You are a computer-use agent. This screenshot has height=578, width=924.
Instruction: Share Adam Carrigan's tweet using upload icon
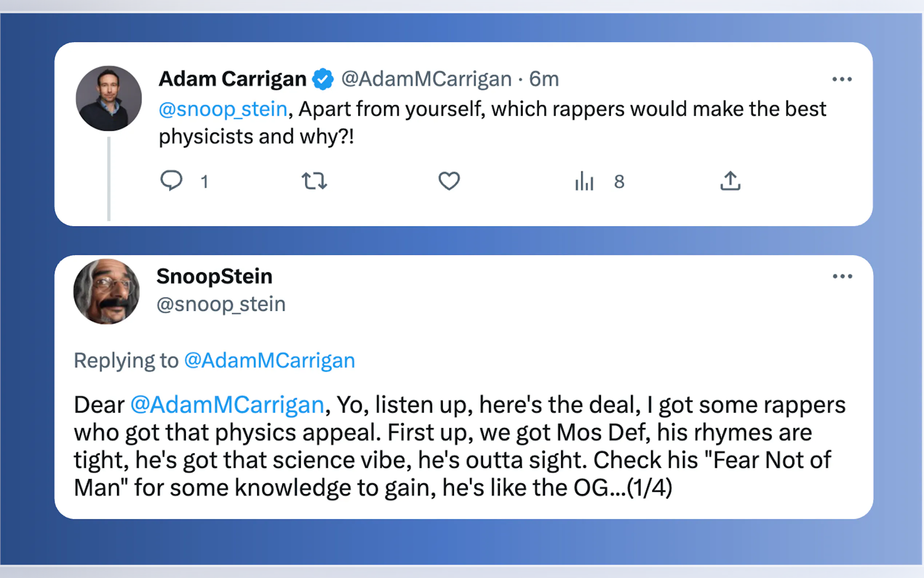click(x=730, y=181)
